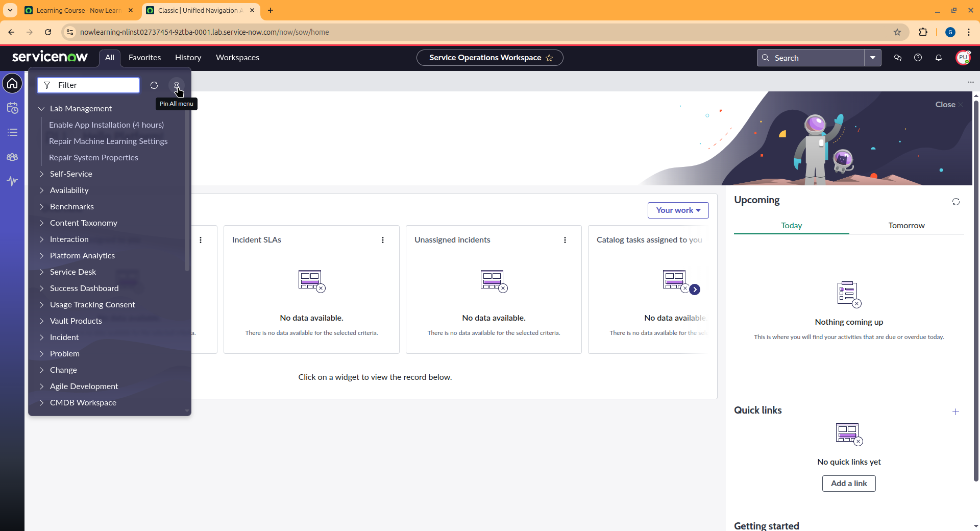The width and height of the screenshot is (980, 531).
Task: Open the Your work dropdown
Action: [x=678, y=210]
